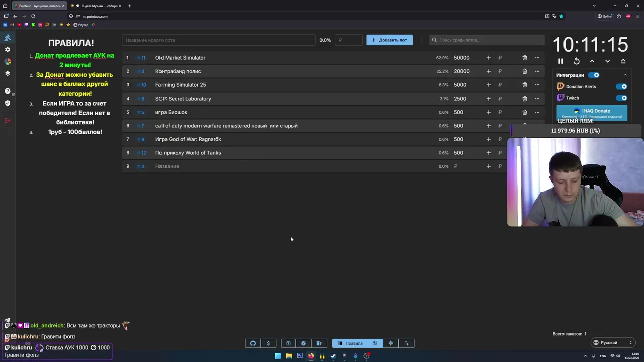644x362 pixels.
Task: Collapse the Интеграции panel
Action: 625,75
